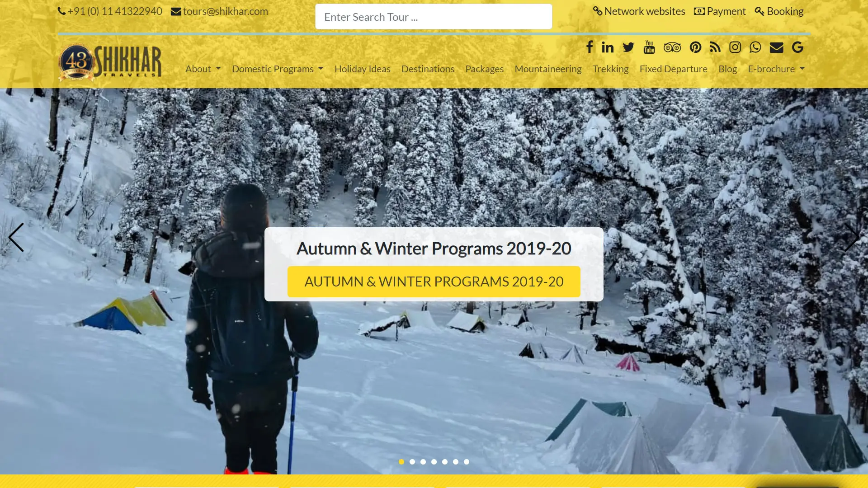The height and width of the screenshot is (488, 868).
Task: Open the LinkedIn social icon
Action: 608,47
